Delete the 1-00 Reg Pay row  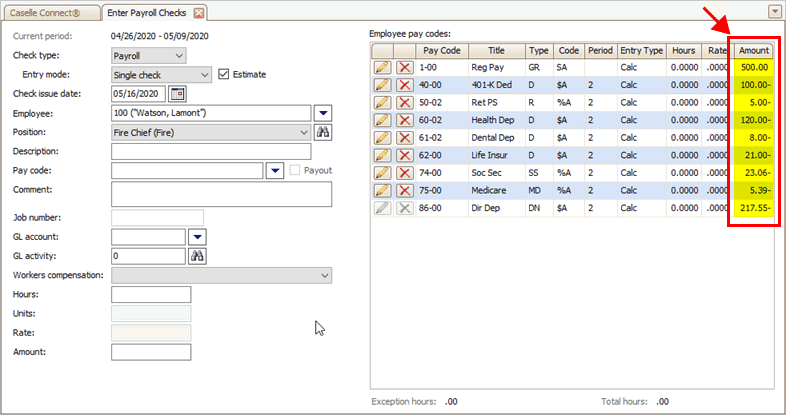[x=405, y=67]
